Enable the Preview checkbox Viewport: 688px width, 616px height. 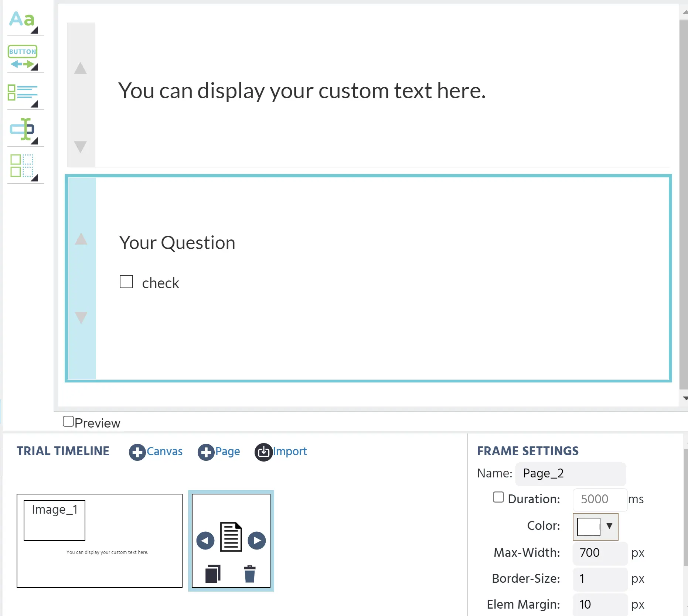pos(68,422)
